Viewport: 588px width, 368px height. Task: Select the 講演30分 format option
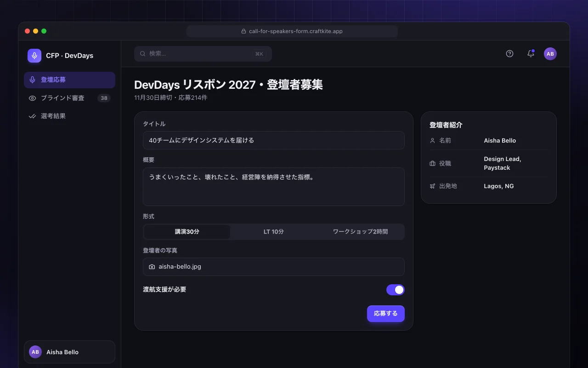187,232
